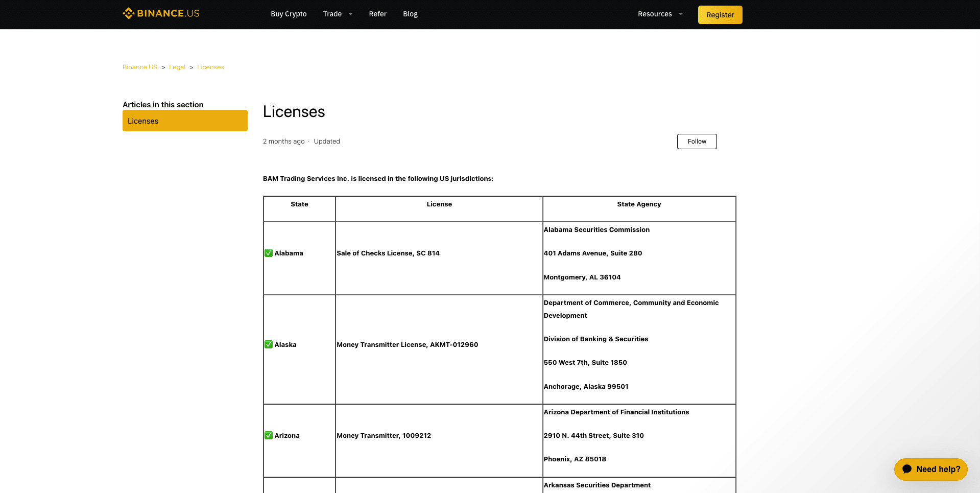Click 401 Adams Avenue, Suite 280
The image size is (980, 493).
pyautogui.click(x=593, y=253)
